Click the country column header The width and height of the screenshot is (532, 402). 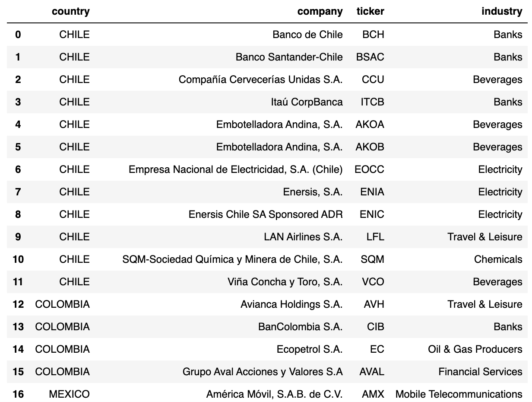point(70,12)
